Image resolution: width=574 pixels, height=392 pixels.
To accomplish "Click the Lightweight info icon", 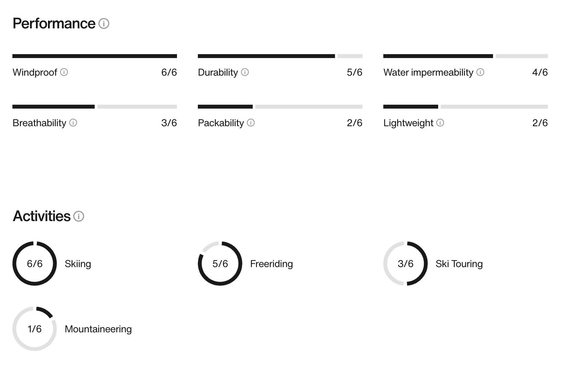I will click(440, 123).
